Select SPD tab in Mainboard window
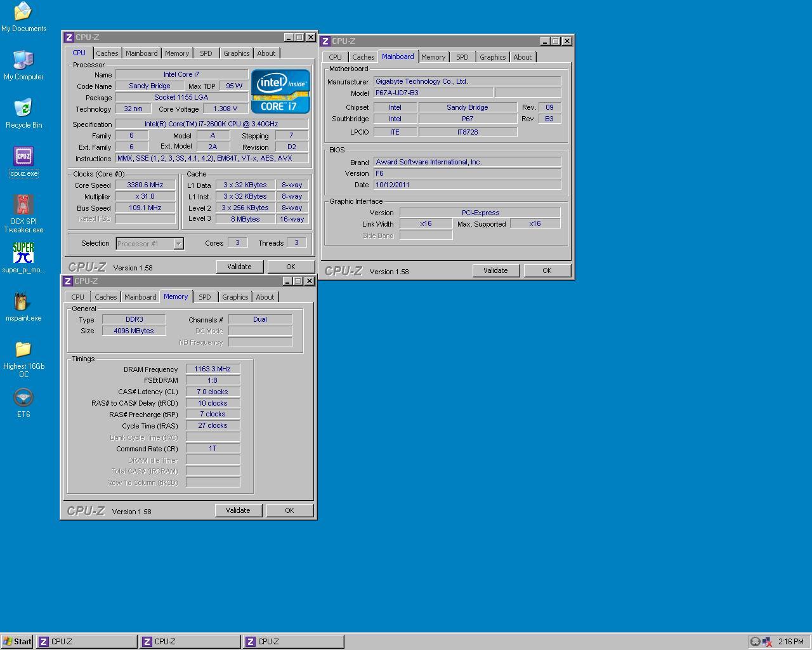812x650 pixels. [462, 57]
